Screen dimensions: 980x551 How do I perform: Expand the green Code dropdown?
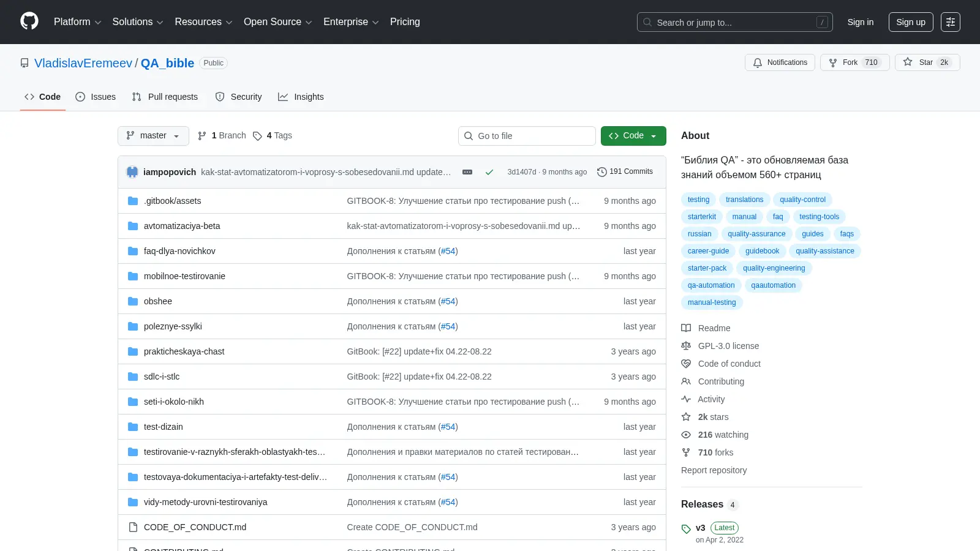click(x=633, y=136)
